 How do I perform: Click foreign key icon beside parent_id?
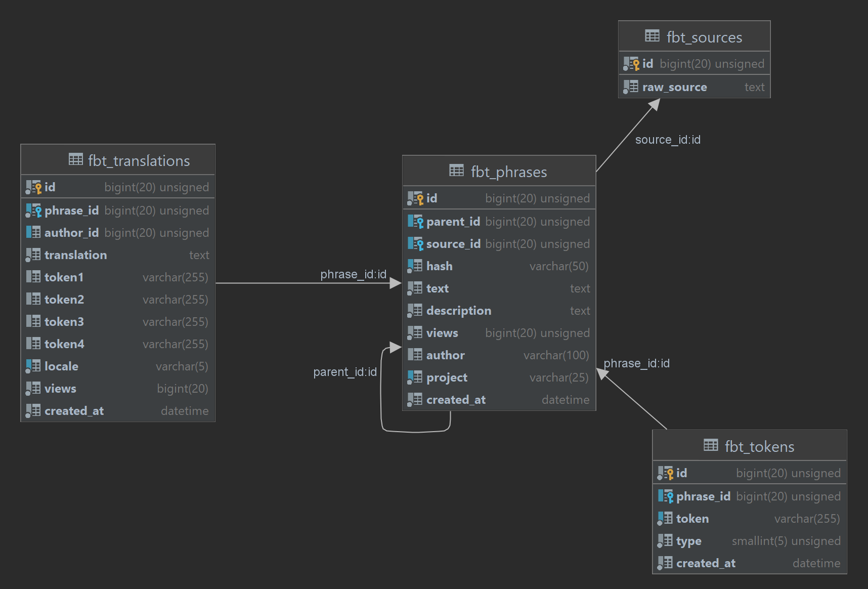click(415, 222)
